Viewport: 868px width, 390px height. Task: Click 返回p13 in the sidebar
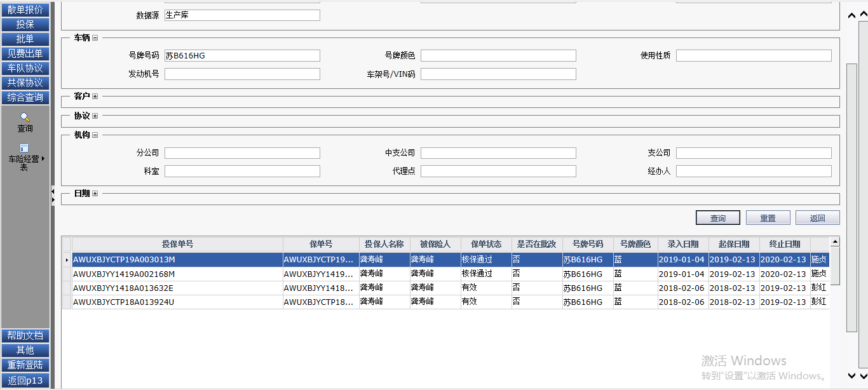(x=25, y=380)
